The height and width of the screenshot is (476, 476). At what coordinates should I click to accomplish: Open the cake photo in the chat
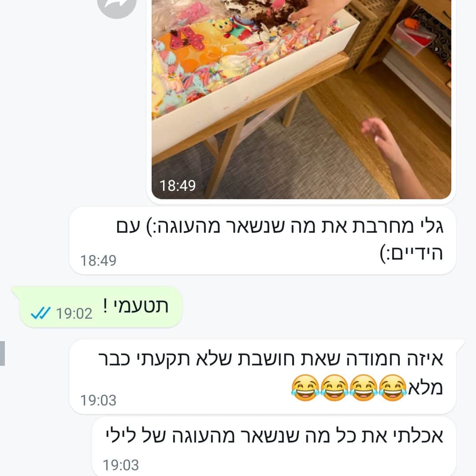pos(301,99)
